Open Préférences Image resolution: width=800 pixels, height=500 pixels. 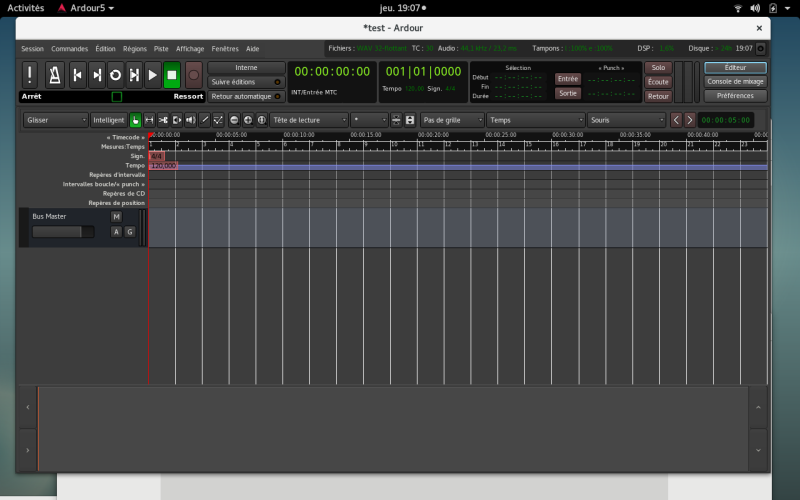pyautogui.click(x=735, y=96)
